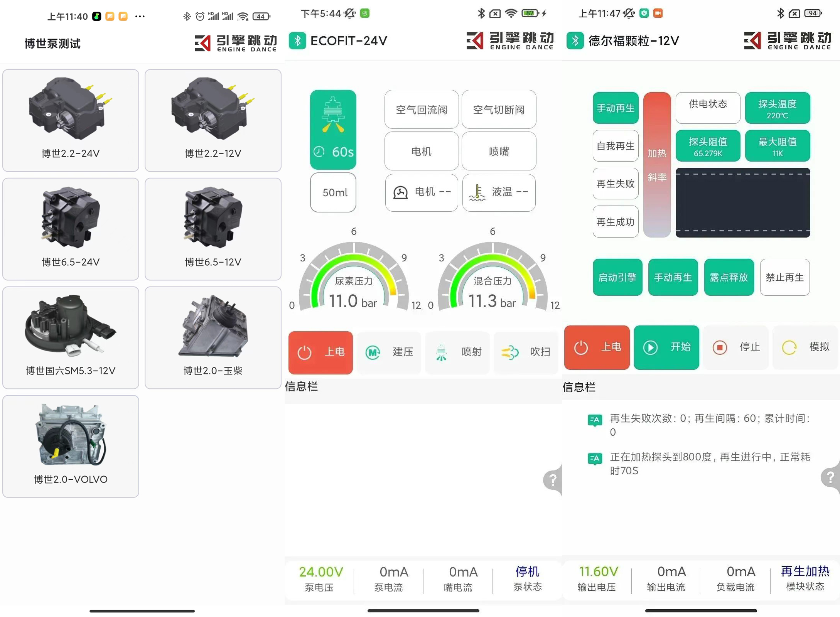Tap the 手动再生 button in lower row
840x617 pixels.
673,277
